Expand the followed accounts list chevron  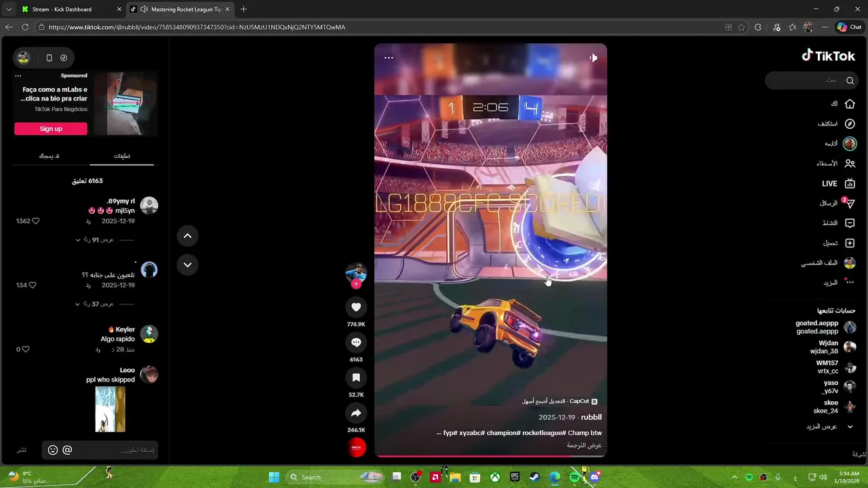[850, 426]
